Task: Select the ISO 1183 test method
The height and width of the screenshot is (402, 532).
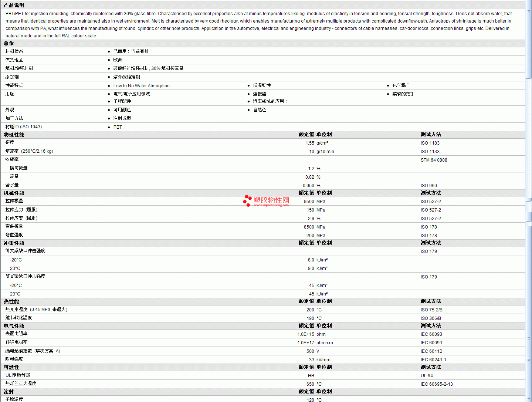Action: [430, 143]
